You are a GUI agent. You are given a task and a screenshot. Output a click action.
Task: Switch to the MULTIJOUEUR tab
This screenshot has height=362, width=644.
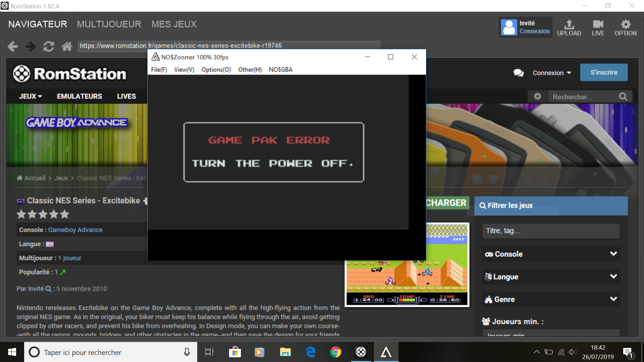109,24
